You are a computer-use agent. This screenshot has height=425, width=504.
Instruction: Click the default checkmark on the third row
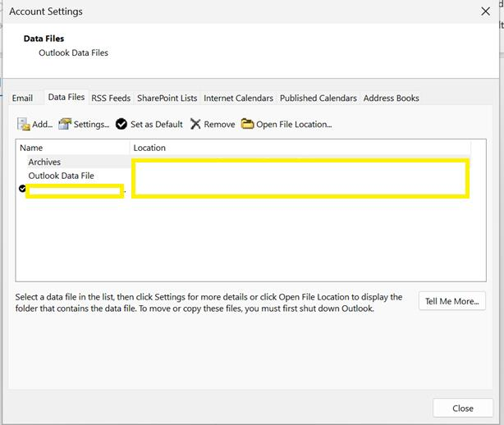[22, 189]
